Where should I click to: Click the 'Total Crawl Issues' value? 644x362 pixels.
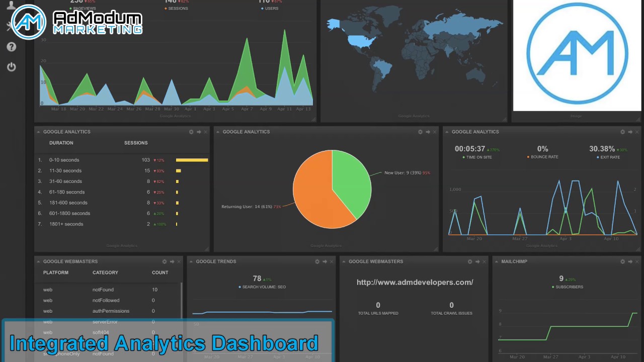[451, 305]
